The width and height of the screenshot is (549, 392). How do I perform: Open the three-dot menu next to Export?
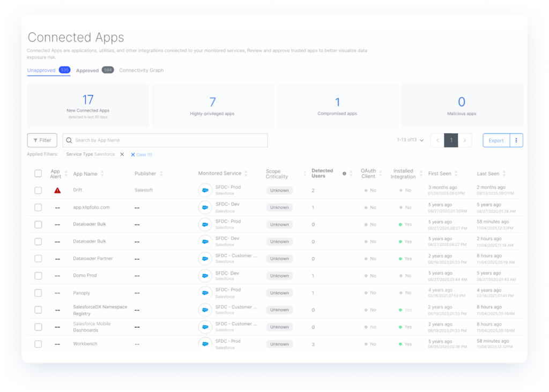pos(516,140)
